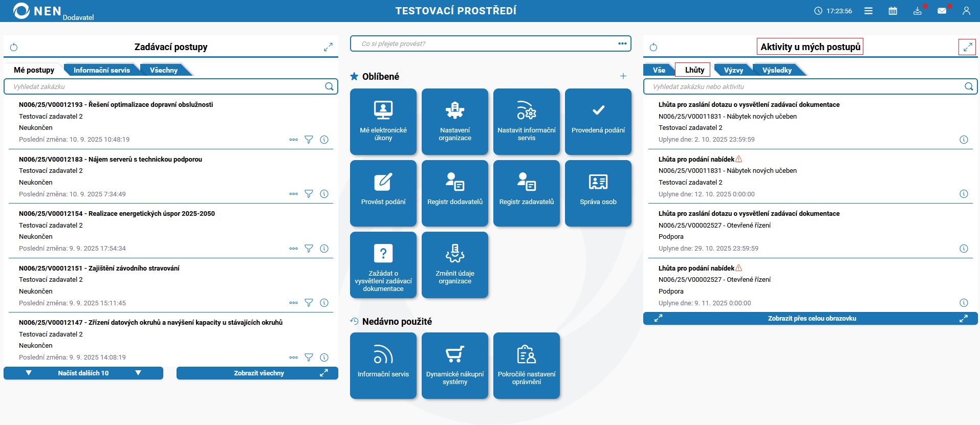Click the NEN logo in header

tap(37, 11)
